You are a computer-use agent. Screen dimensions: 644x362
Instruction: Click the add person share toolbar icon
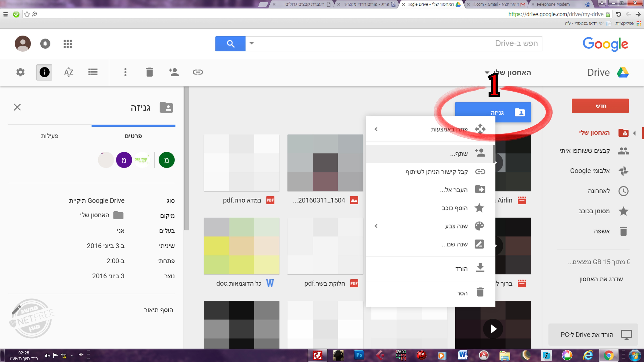click(173, 72)
